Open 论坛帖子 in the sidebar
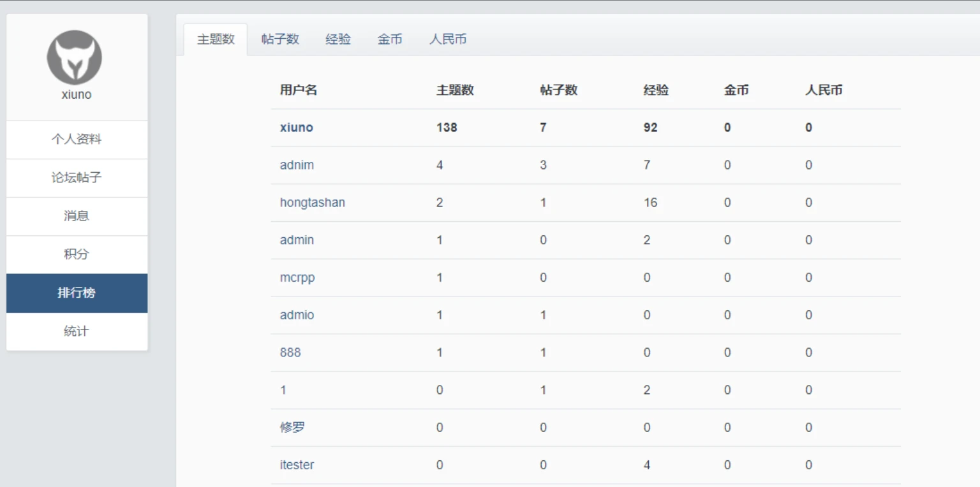The image size is (980, 487). point(75,178)
